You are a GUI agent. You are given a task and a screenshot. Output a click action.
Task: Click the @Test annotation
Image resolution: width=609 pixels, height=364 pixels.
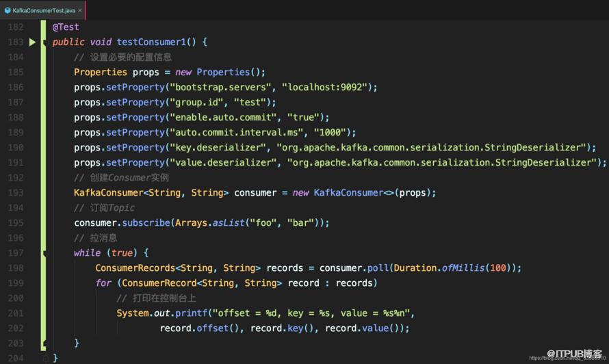point(66,27)
